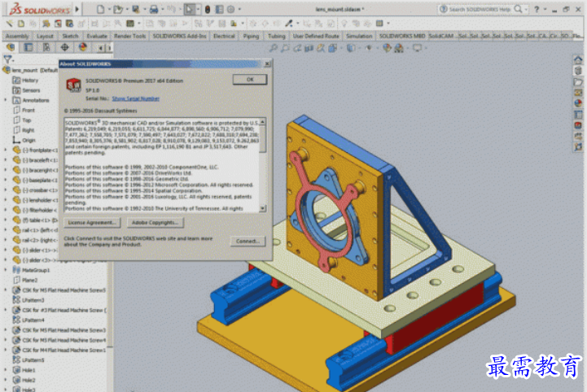Switch to the Evaluate tab
Viewport: 587px width, 392px height.
point(97,36)
